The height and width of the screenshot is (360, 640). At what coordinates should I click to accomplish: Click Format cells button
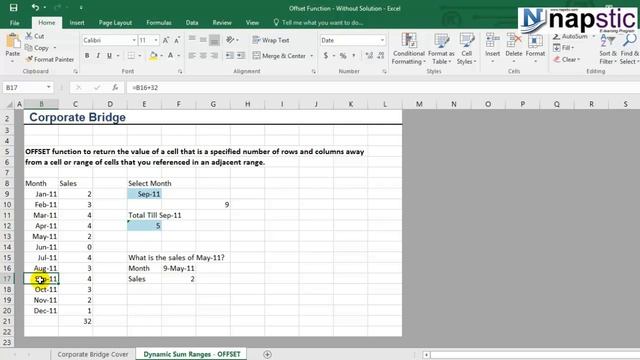535,48
